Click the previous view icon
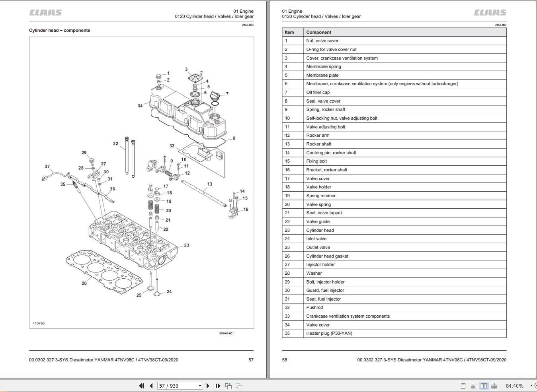537x392 pixels. pos(228,386)
